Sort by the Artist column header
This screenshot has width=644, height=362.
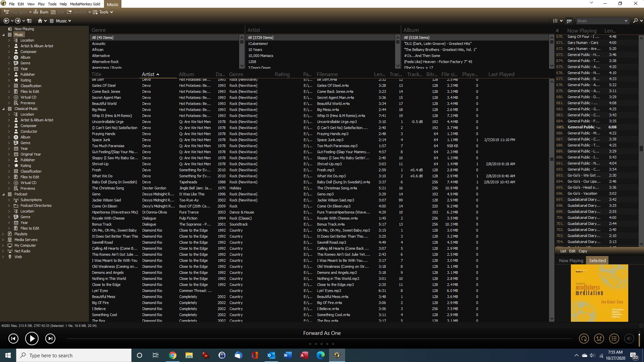(x=158, y=74)
